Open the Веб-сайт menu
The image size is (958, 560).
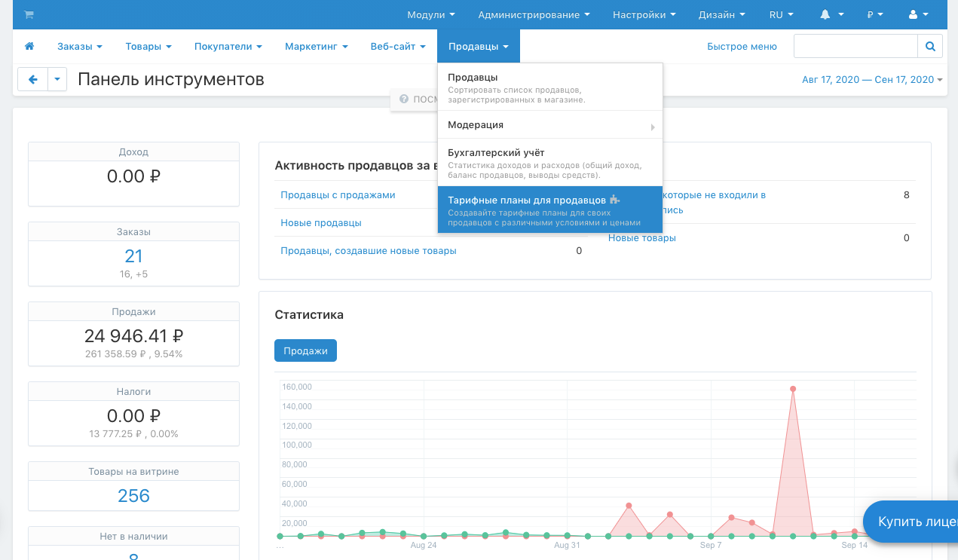(398, 47)
